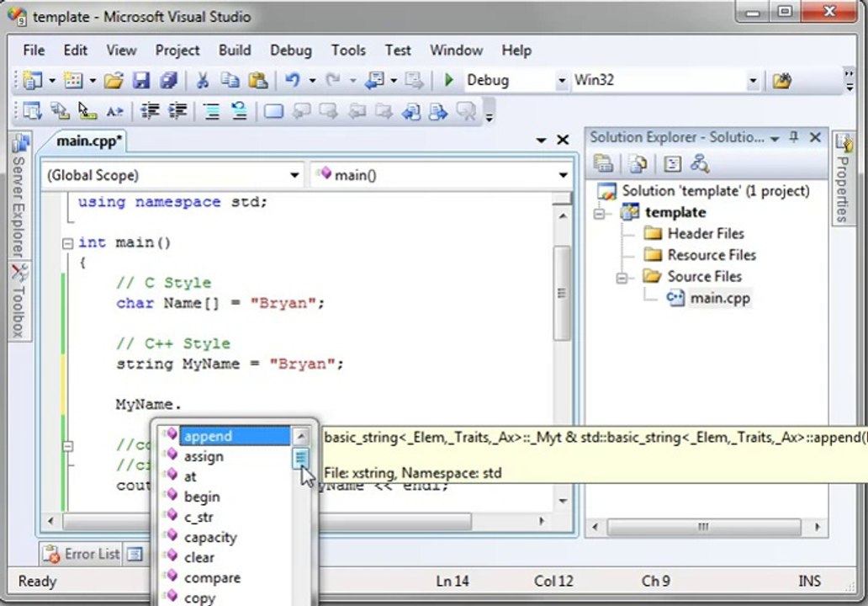Image resolution: width=868 pixels, height=606 pixels.
Task: Toggle auto-hide pin on Solution Explorer
Action: tap(794, 137)
